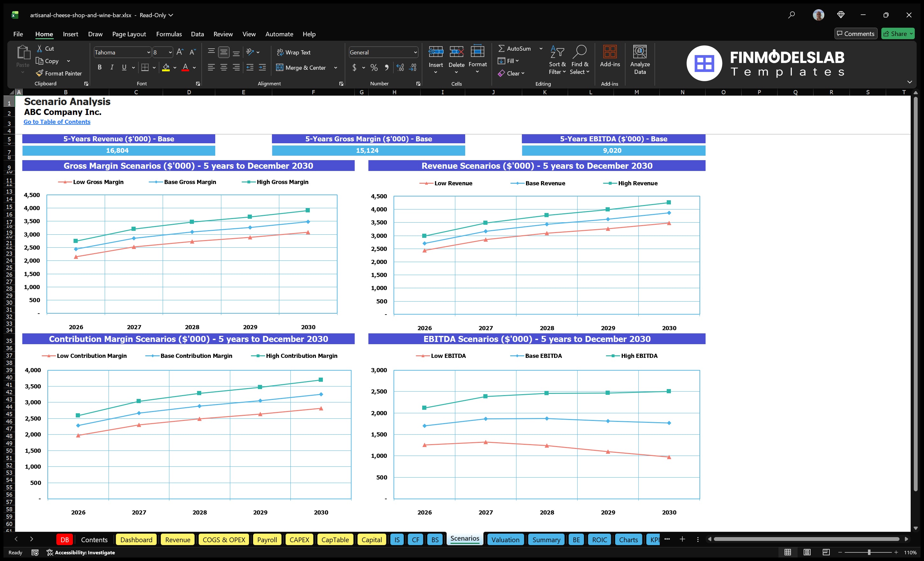Open Sort & Filter options
This screenshot has width=924, height=561.
(x=557, y=59)
